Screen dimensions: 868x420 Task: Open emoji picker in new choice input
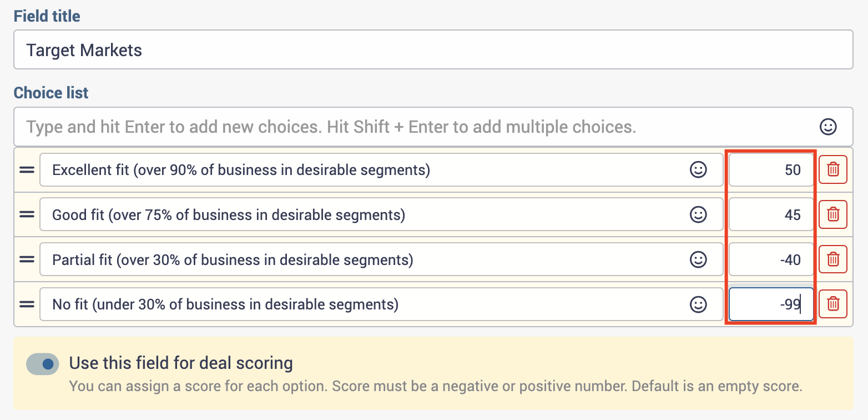coord(828,127)
